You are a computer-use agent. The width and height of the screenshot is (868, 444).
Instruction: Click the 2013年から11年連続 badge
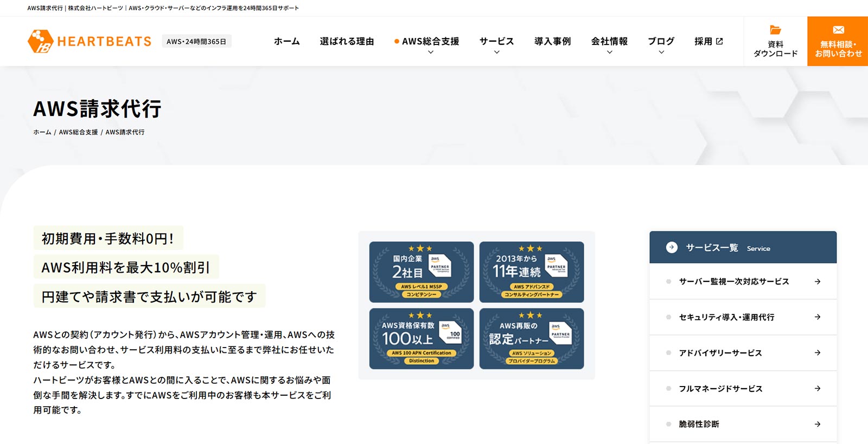[532, 272]
